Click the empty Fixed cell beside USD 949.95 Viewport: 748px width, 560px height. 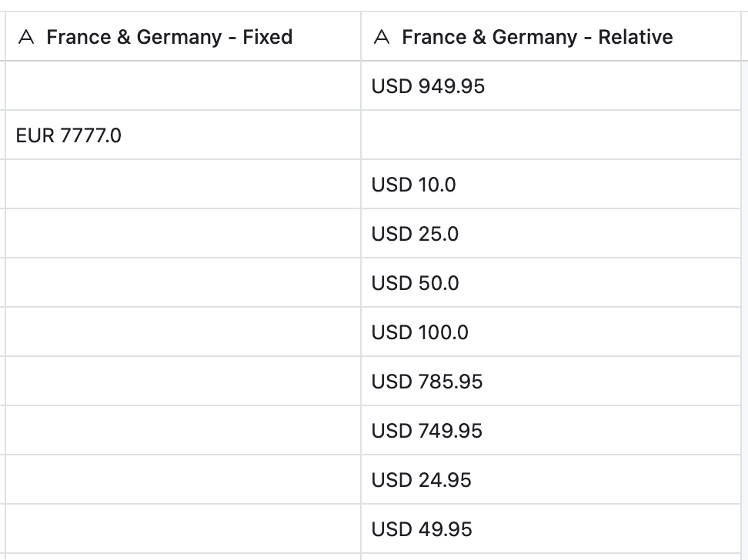183,86
